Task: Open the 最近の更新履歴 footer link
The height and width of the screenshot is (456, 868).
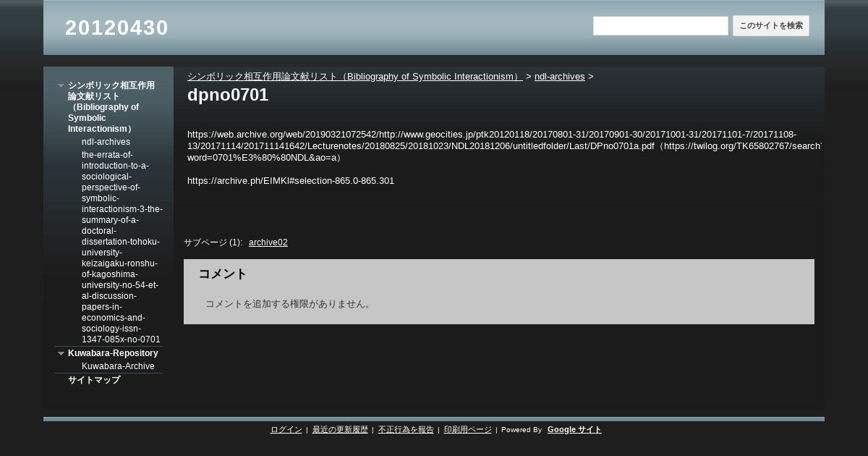Action: coord(340,430)
